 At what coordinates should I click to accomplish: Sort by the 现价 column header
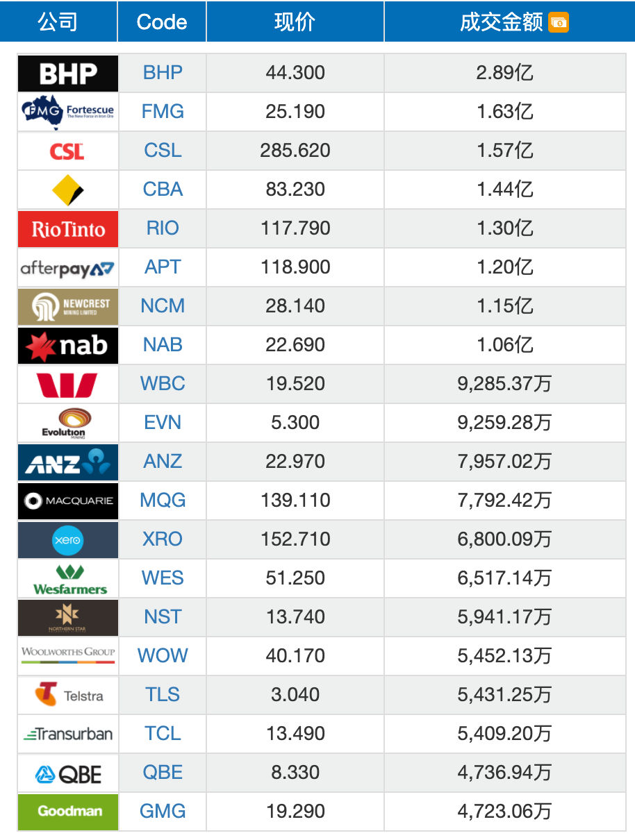295,22
